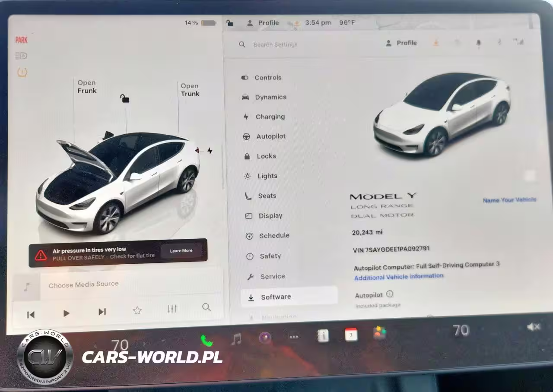The image size is (553, 392).
Task: Open the Software settings menu
Action: [x=276, y=297]
